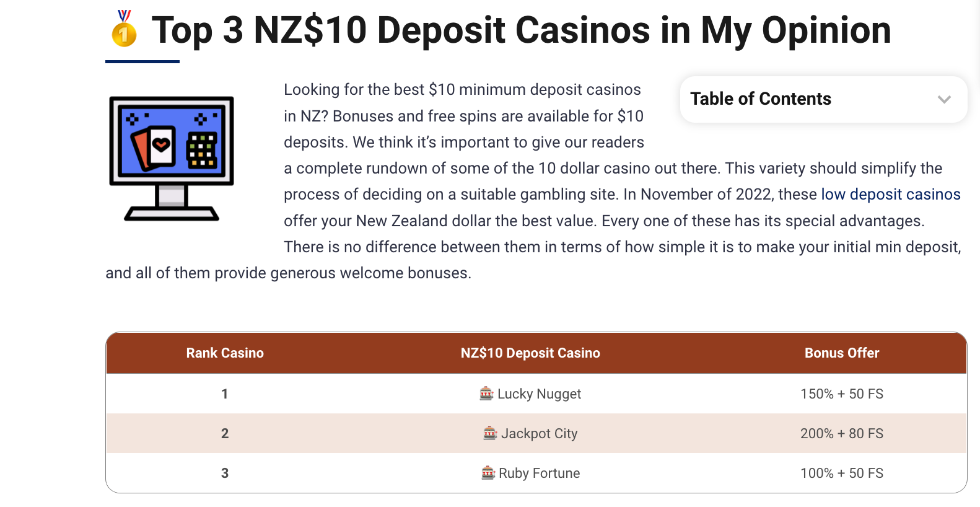Screen dimensions: 980x507
Task: Click rank number 1 in the table
Action: point(225,394)
